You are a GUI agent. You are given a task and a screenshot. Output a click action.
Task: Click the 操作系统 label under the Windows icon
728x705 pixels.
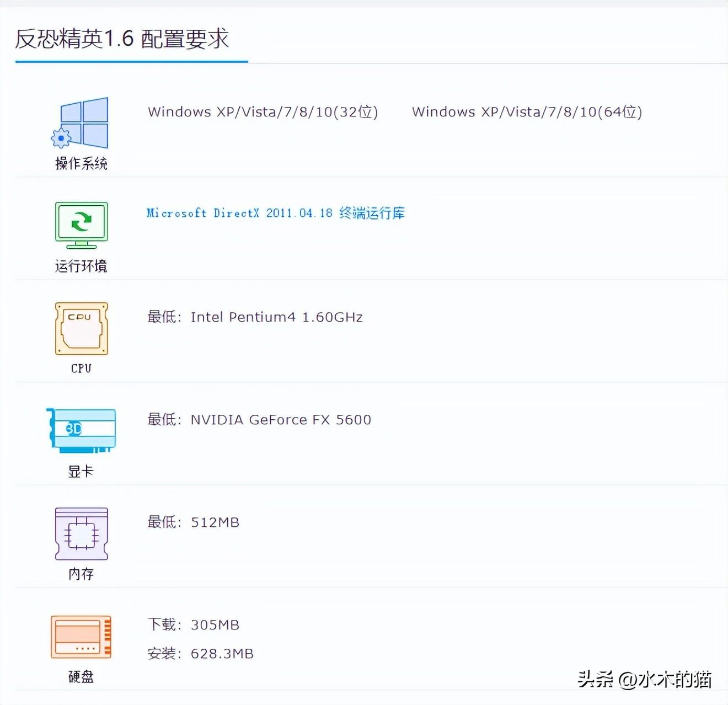click(x=81, y=163)
